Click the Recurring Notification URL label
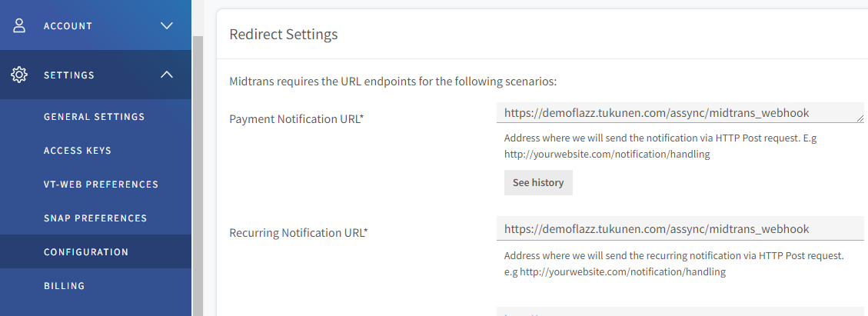The image size is (868, 316). 298,233
